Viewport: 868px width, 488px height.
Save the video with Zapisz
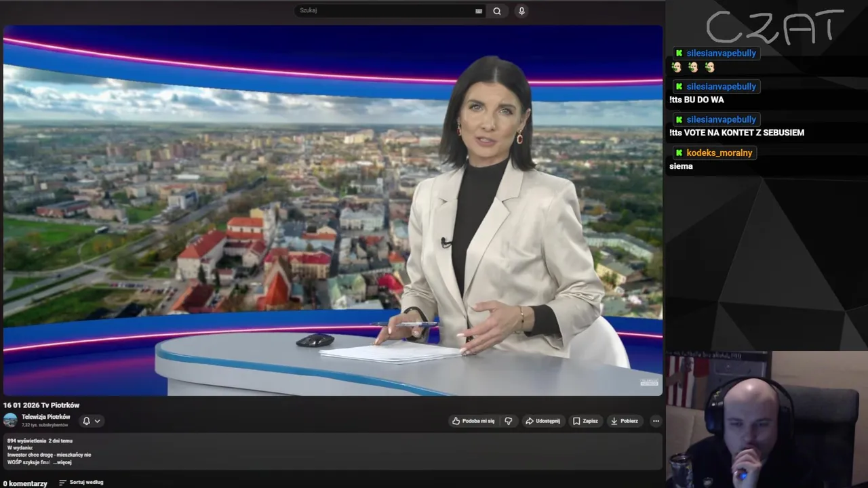(x=585, y=421)
